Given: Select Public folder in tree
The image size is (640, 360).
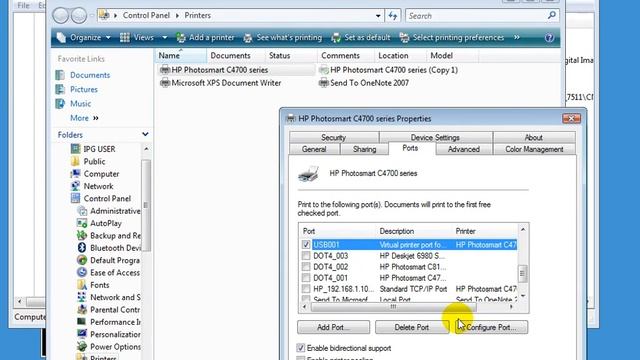Looking at the screenshot, I should (x=94, y=162).
